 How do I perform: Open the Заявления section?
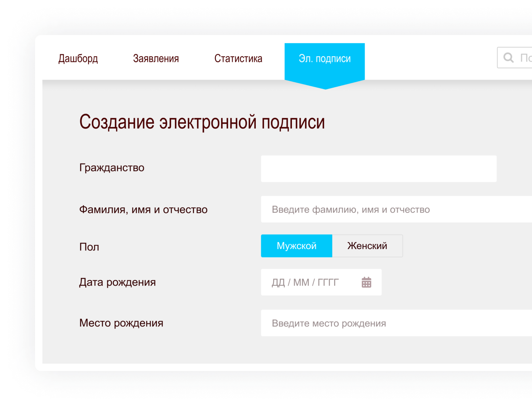156,58
